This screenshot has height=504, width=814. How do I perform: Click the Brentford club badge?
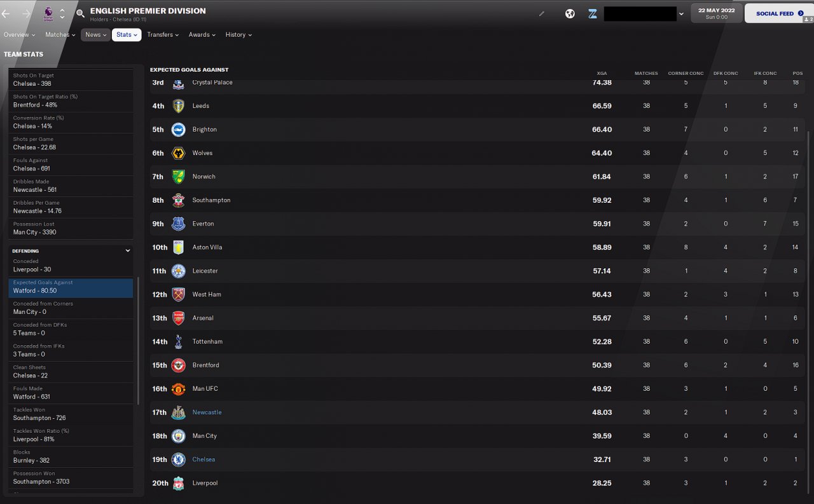coord(178,365)
